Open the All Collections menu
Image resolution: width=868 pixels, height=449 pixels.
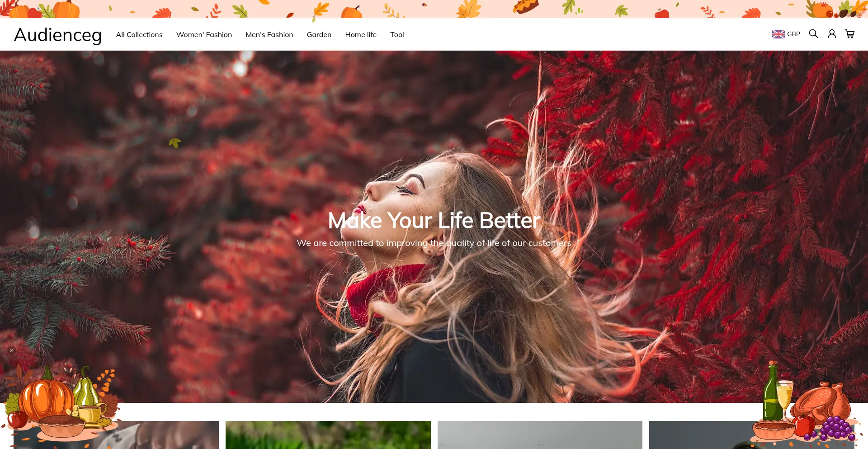click(x=139, y=35)
